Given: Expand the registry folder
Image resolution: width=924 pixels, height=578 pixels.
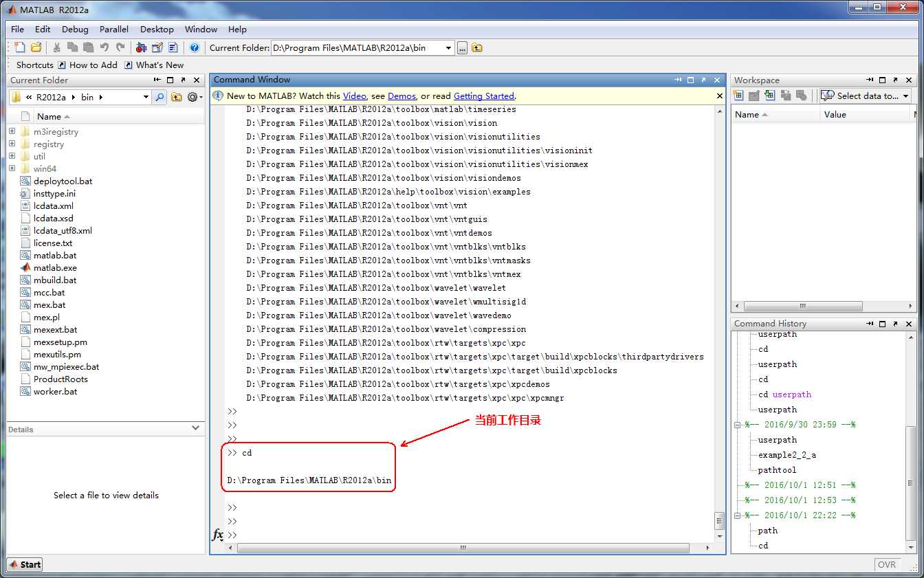Looking at the screenshot, I should pos(12,144).
